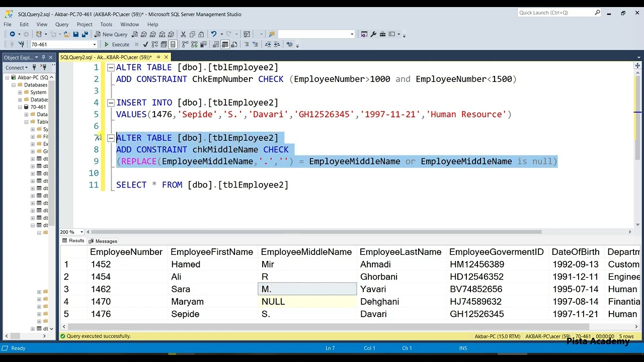Collapse the Akbar-PC server node
The height and width of the screenshot is (362, 644).
(7, 77)
